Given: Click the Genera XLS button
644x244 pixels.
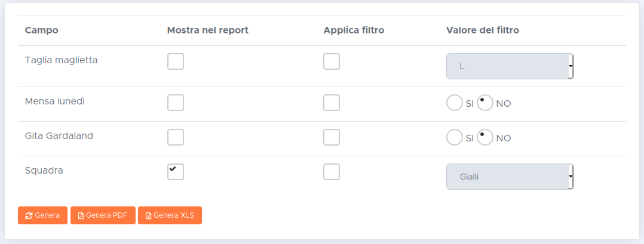Looking at the screenshot, I should tap(170, 215).
